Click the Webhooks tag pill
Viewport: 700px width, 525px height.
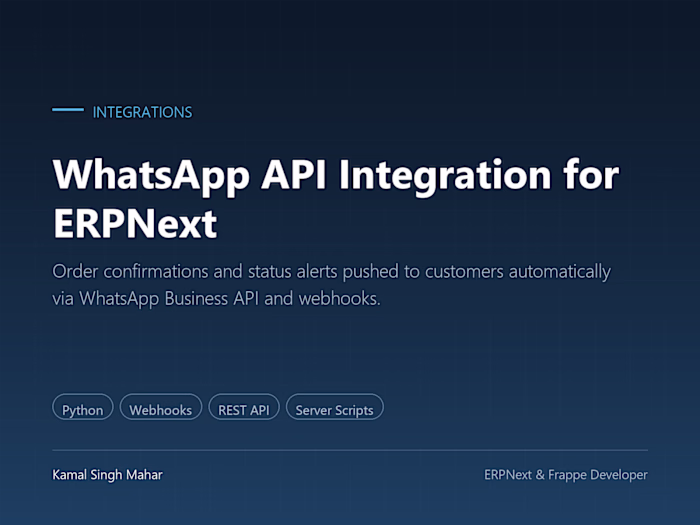point(161,407)
